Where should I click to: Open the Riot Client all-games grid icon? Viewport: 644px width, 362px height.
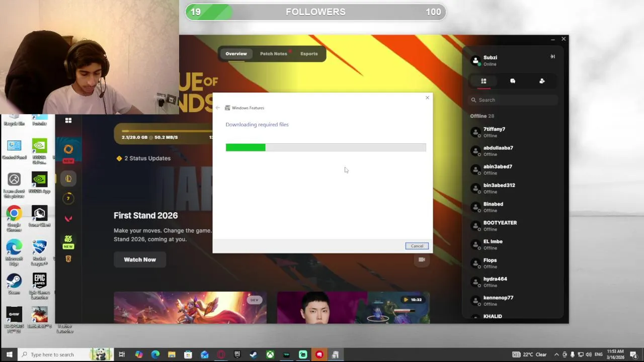pos(68,121)
